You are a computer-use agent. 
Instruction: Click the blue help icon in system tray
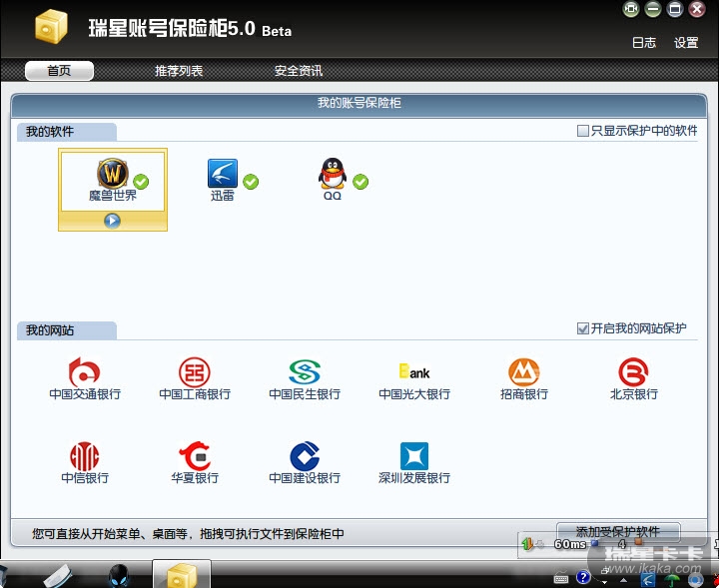[x=583, y=577]
